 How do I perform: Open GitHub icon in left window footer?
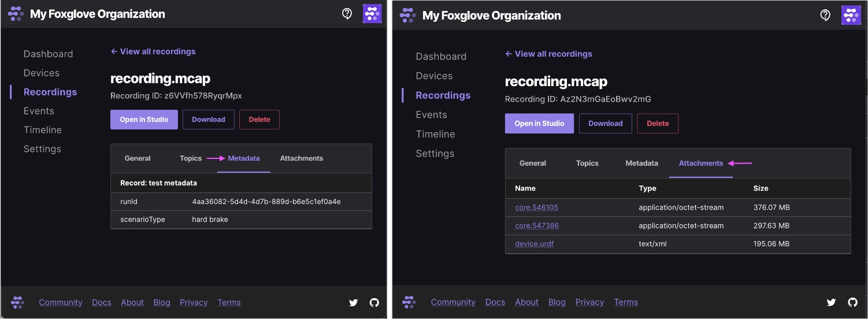(x=374, y=302)
